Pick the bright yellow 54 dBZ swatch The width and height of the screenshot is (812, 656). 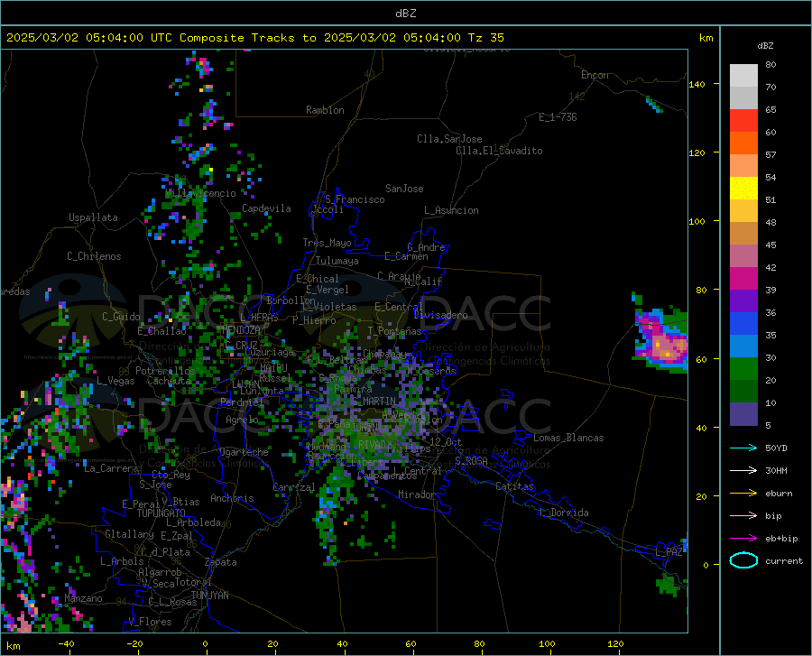(743, 189)
